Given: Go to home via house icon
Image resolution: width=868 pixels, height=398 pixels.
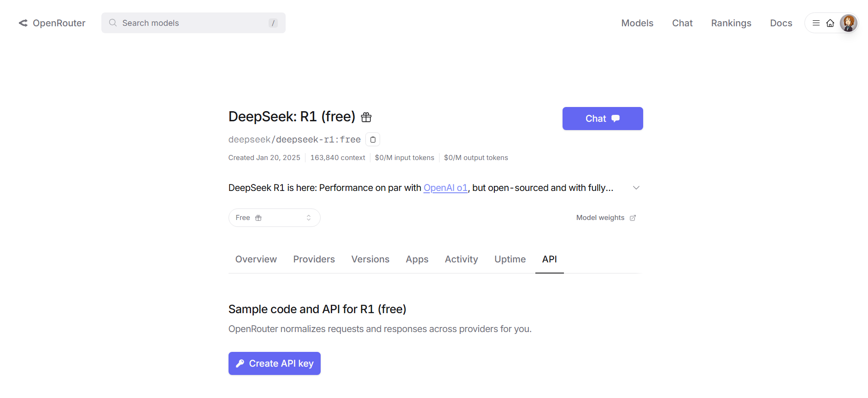Looking at the screenshot, I should 830,23.
